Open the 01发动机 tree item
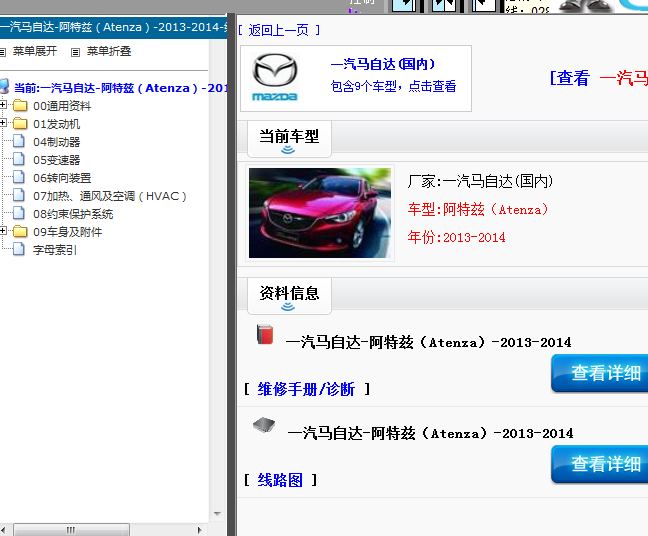648x536 pixels. pyautogui.click(x=57, y=124)
